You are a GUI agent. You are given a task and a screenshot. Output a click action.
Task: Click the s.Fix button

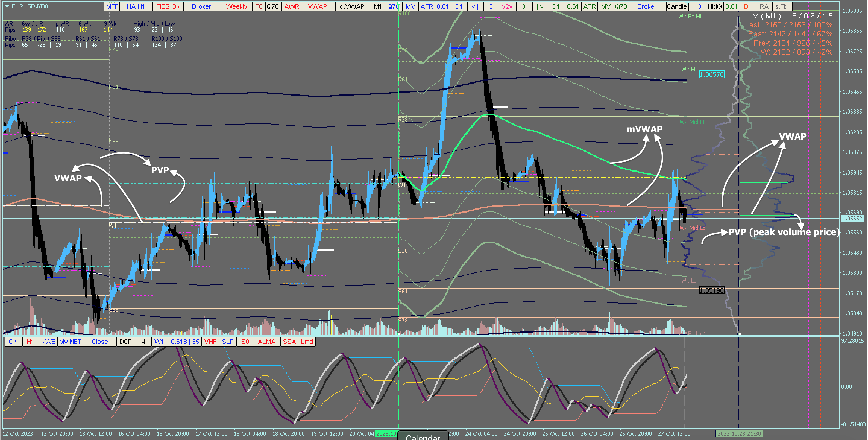tap(782, 6)
